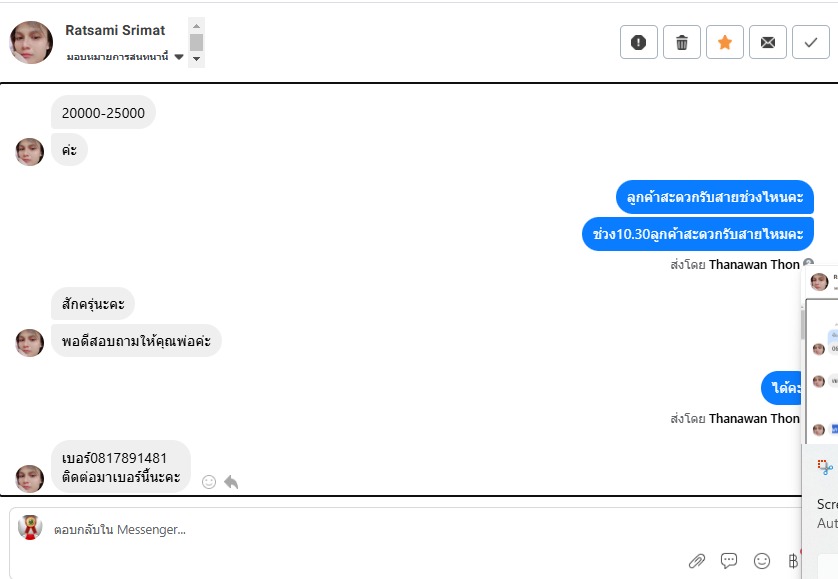Screen dimensions: 838x579
Task: Open saved replies speech bubble icon
Action: 729,560
